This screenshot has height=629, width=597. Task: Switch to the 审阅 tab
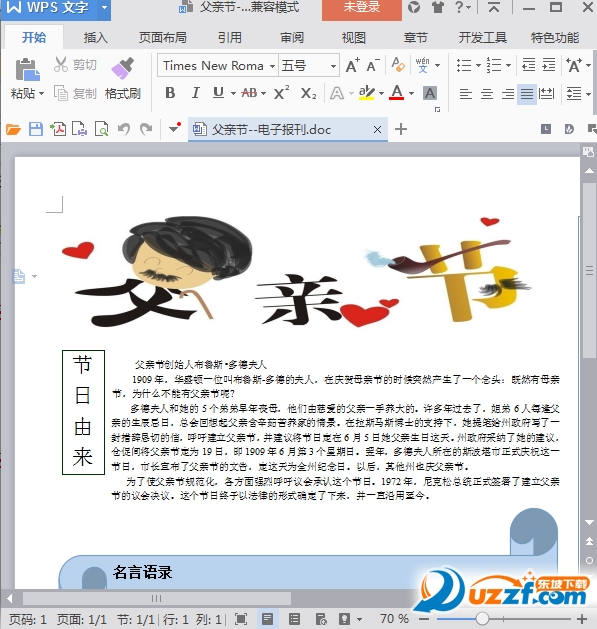[x=292, y=38]
